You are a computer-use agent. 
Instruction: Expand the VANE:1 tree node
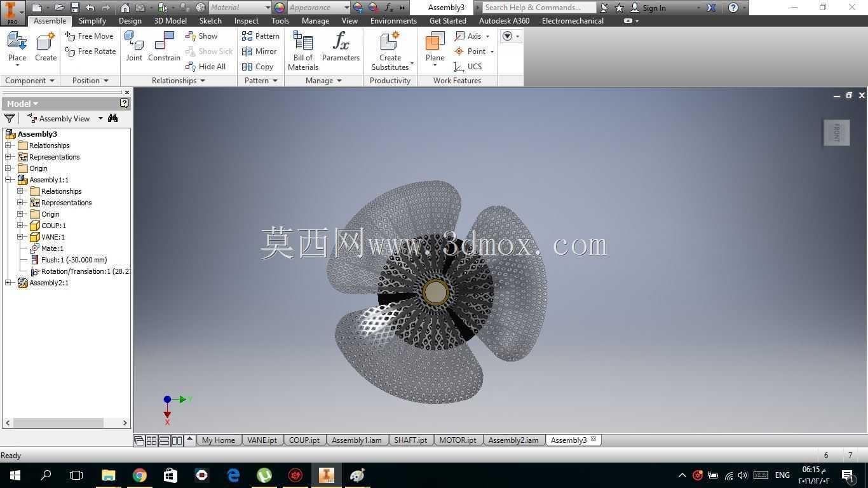point(20,237)
